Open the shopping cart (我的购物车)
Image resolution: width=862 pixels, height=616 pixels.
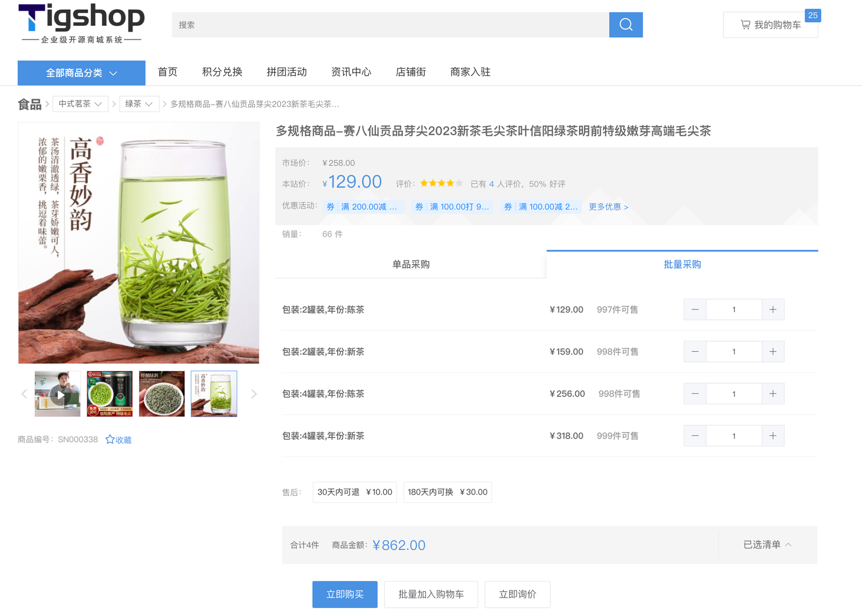[x=770, y=25]
